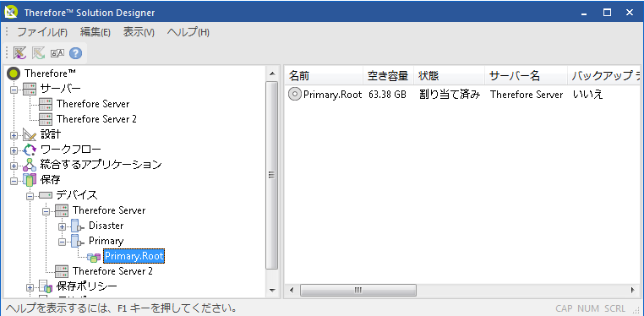644x316 pixels.
Task: Click the language toolbar icon
Action: click(57, 53)
